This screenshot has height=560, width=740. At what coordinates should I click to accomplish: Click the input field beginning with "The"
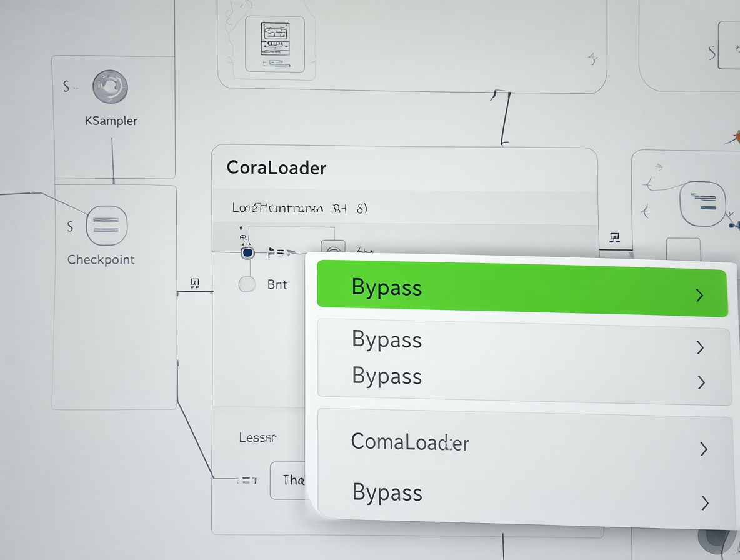point(288,480)
